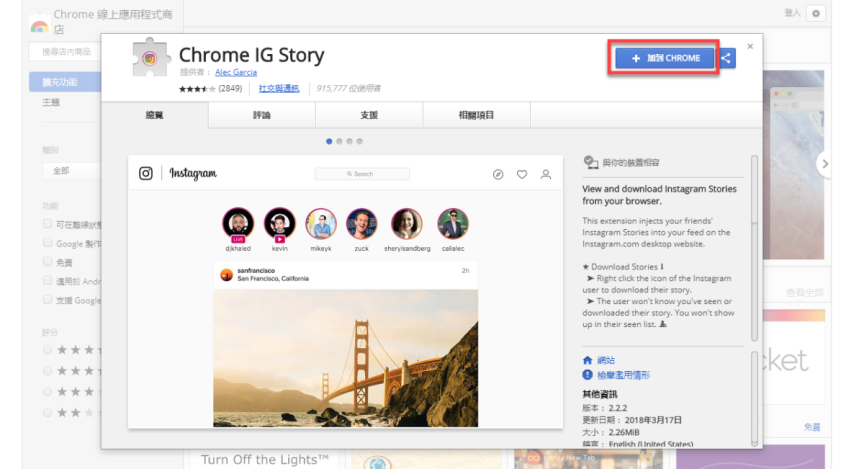
Task: Click the Chrome IG Story title
Action: pos(251,55)
